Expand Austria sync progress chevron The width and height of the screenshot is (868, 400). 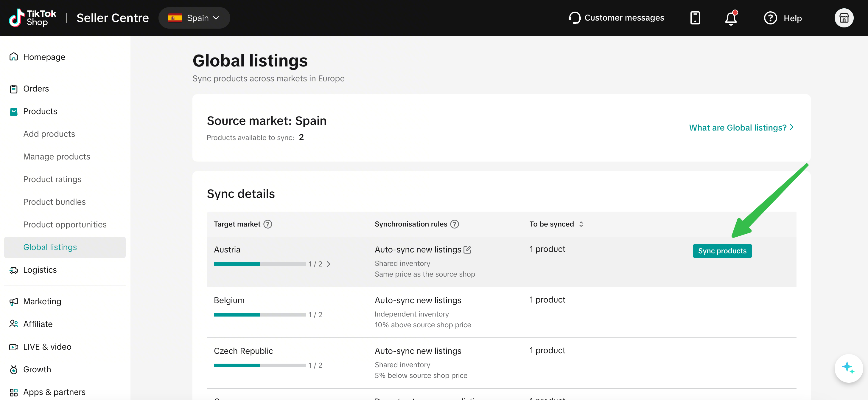point(329,264)
